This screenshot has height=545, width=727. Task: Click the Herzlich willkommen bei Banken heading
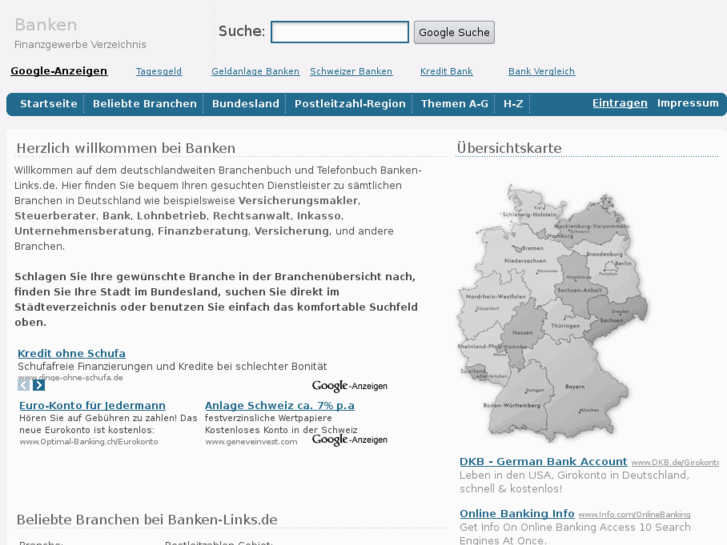click(x=126, y=148)
